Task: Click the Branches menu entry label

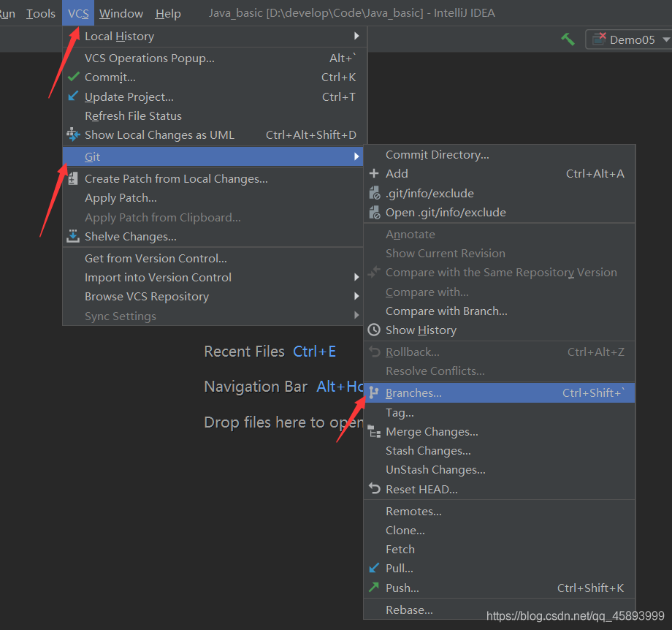Action: click(413, 393)
